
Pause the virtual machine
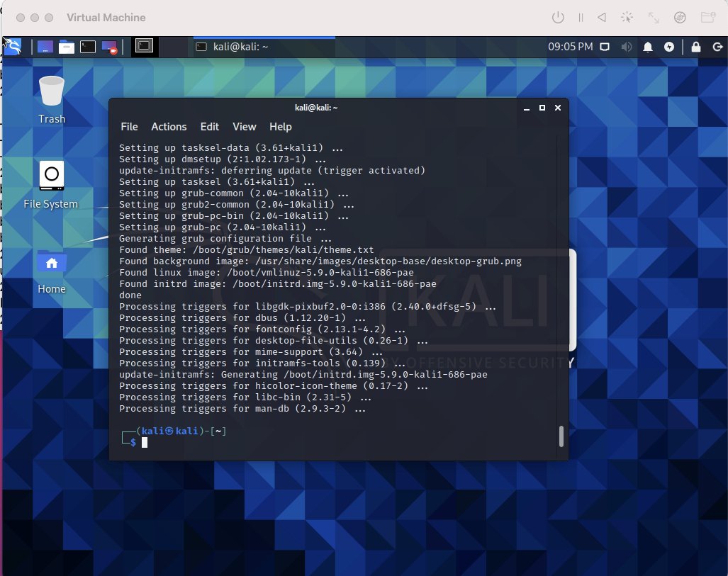click(581, 18)
